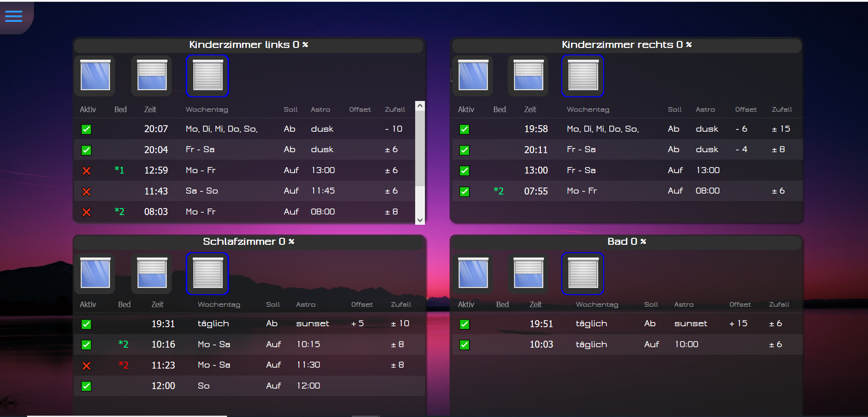
Task: Activate the 11:23 Mo - Sa schedule
Action: pos(87,366)
